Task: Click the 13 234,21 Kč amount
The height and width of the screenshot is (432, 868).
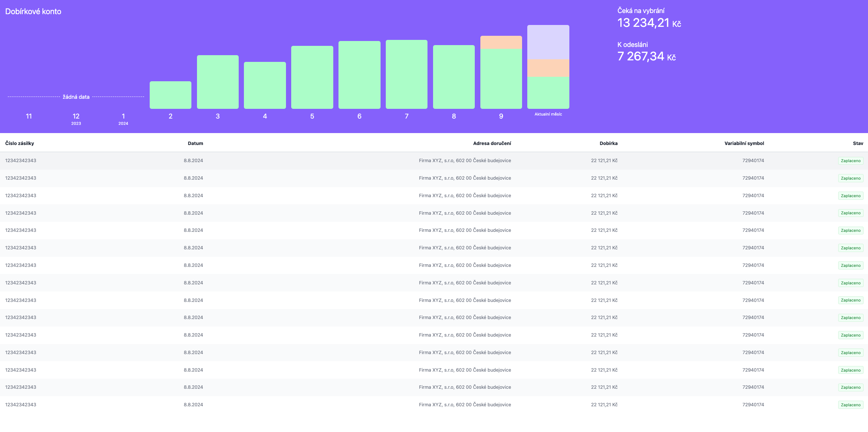Action: click(x=649, y=23)
